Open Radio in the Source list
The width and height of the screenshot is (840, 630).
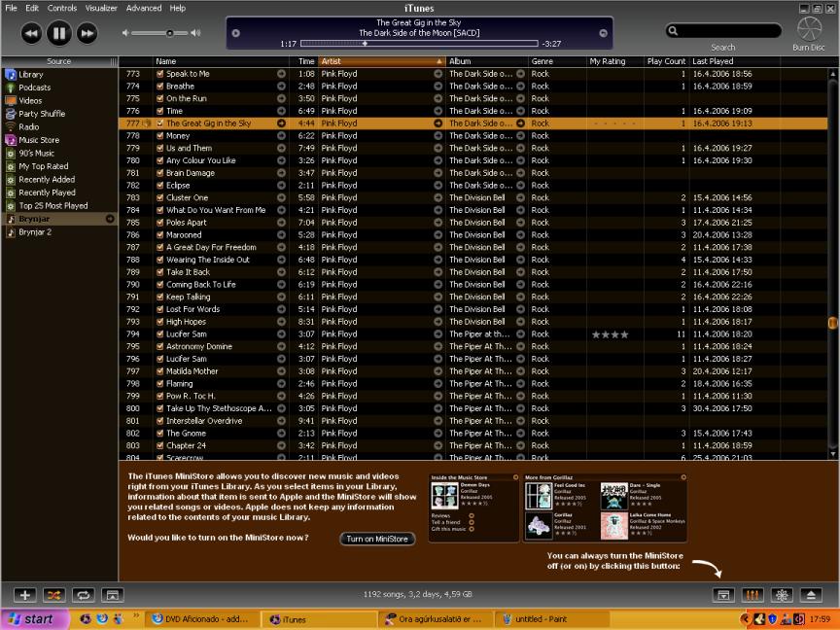28,127
